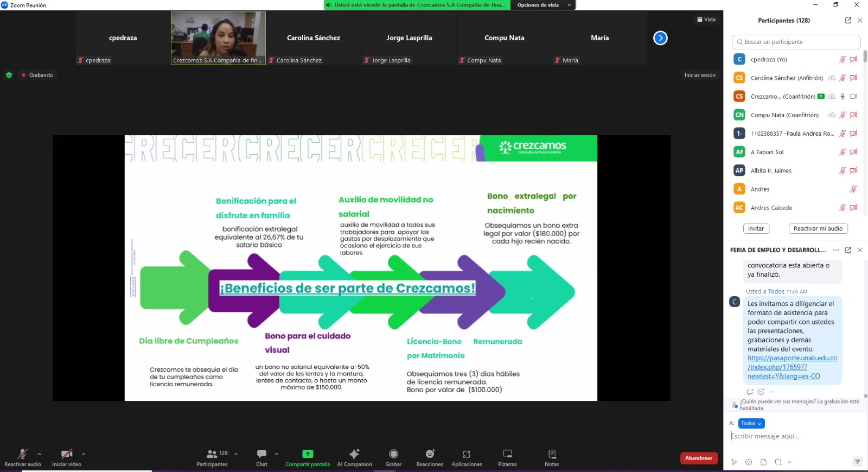Expand audio options arrow next to microphone
This screenshot has height=472, width=868.
(39, 454)
